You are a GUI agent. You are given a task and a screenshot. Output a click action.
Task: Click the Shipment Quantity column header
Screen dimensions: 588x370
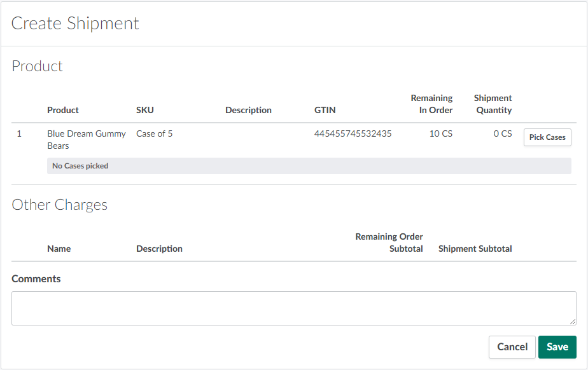pos(493,104)
